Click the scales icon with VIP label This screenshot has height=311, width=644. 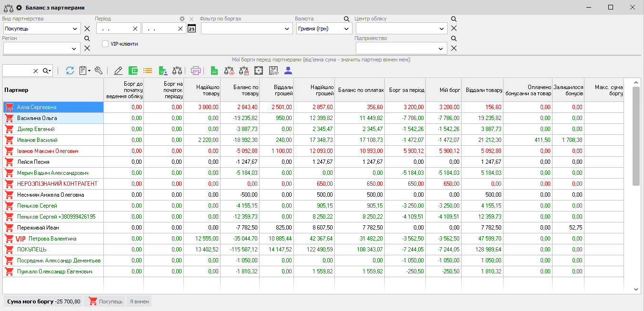(x=229, y=70)
